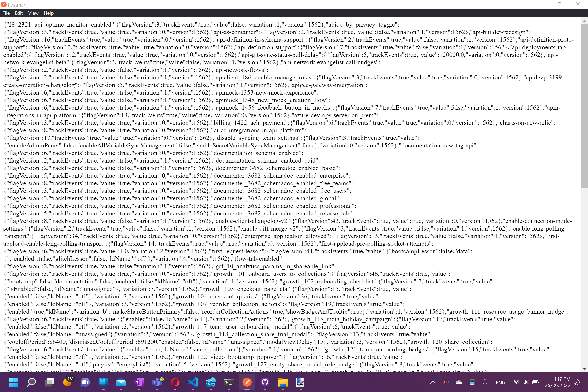Open the File menu
588x392 pixels.
6,13
